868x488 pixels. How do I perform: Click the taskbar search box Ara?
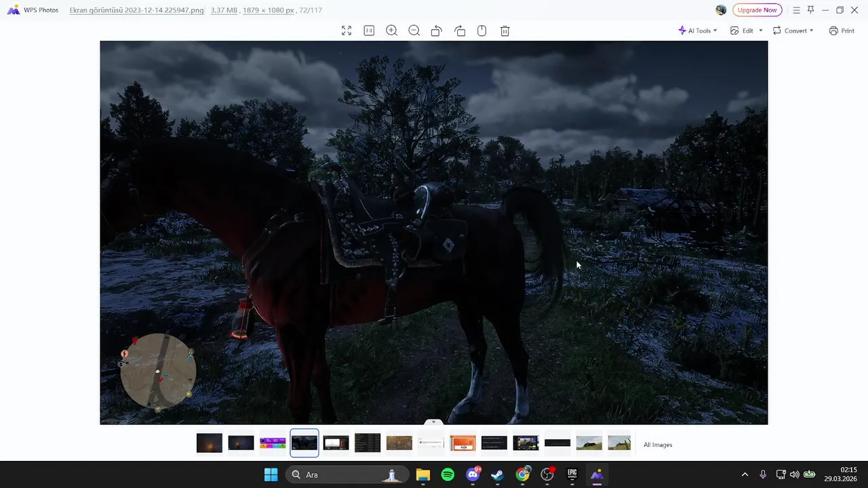point(347,474)
